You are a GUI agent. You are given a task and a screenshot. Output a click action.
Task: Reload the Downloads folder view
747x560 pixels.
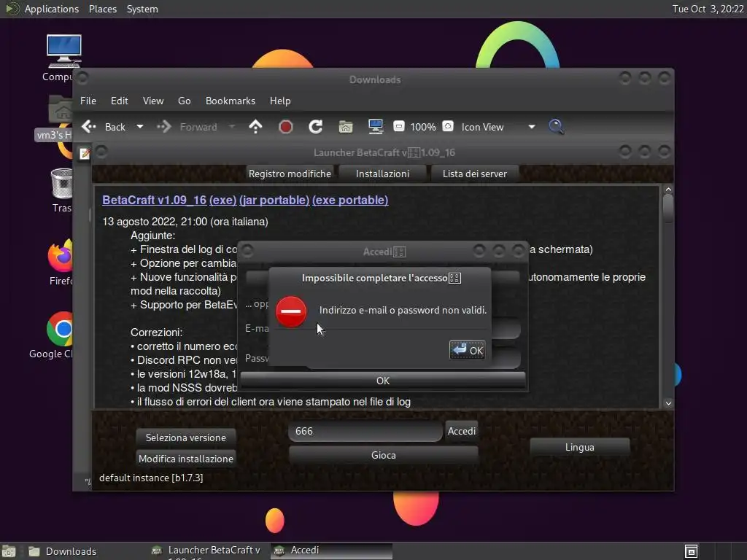pos(315,127)
